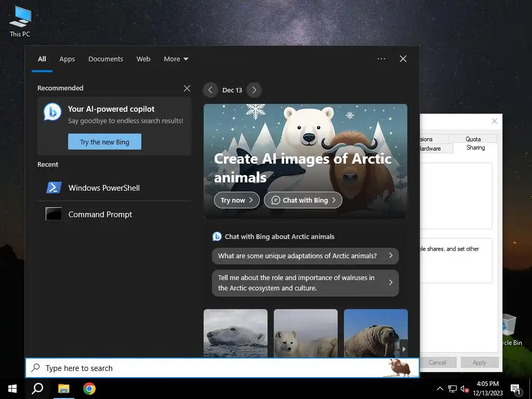Click Bing icon beside Chat with Bing heading
Image resolution: width=532 pixels, height=399 pixels.
[x=217, y=236]
